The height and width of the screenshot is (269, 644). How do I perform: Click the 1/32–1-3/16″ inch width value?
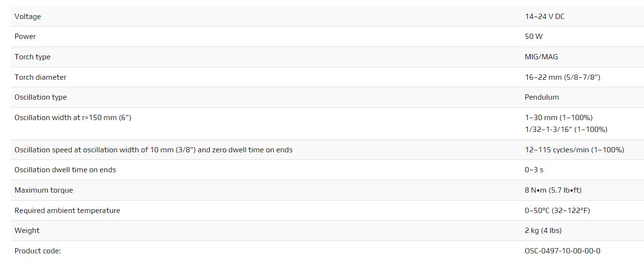(566, 130)
